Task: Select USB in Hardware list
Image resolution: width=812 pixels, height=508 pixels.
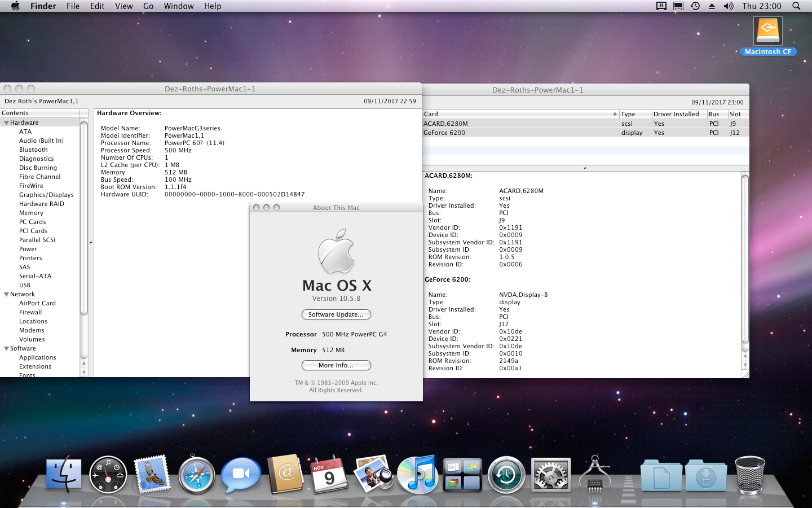Action: [x=25, y=285]
